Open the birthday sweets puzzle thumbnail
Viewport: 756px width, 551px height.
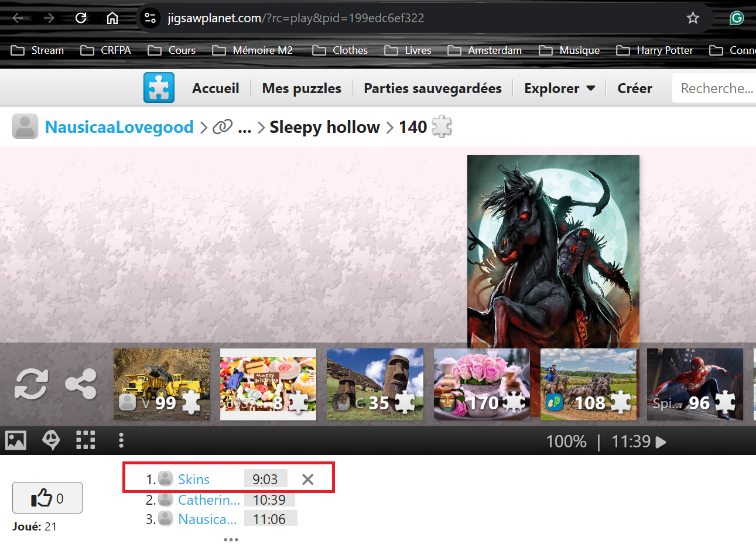click(268, 384)
